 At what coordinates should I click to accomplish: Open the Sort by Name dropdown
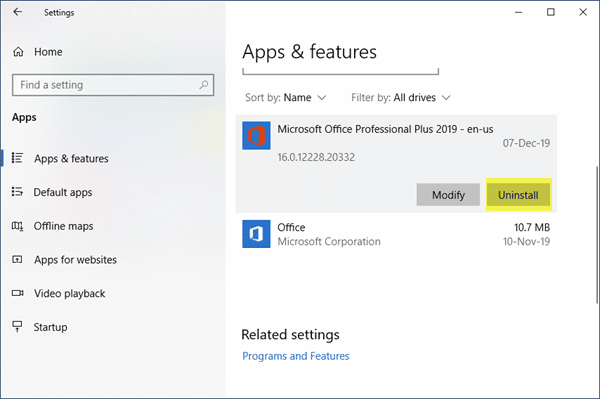click(285, 98)
